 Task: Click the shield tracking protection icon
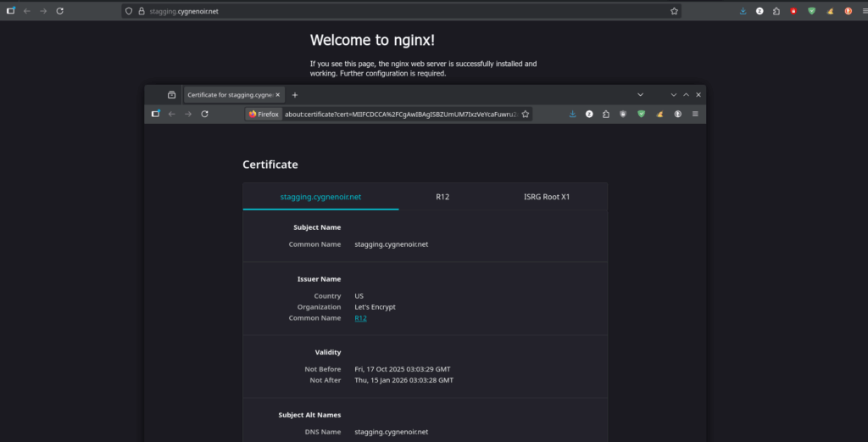[129, 11]
